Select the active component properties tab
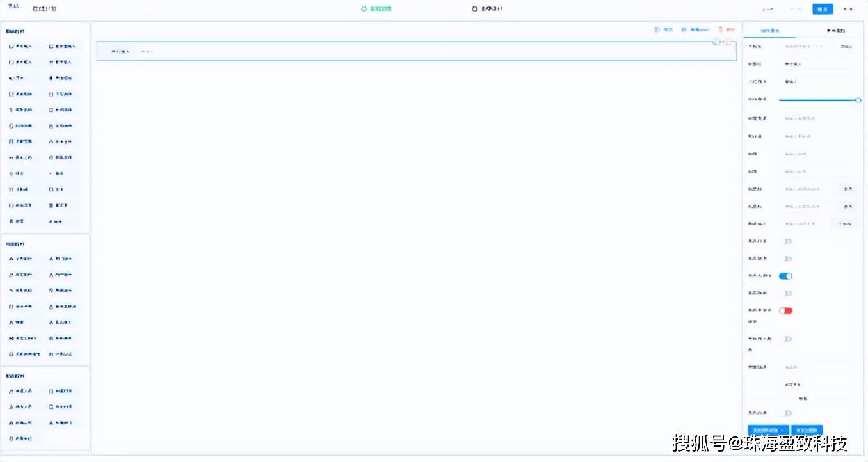 769,31
